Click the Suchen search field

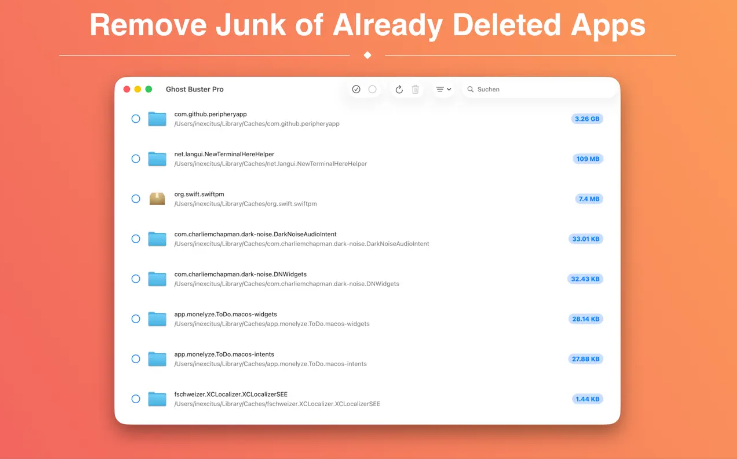(540, 89)
